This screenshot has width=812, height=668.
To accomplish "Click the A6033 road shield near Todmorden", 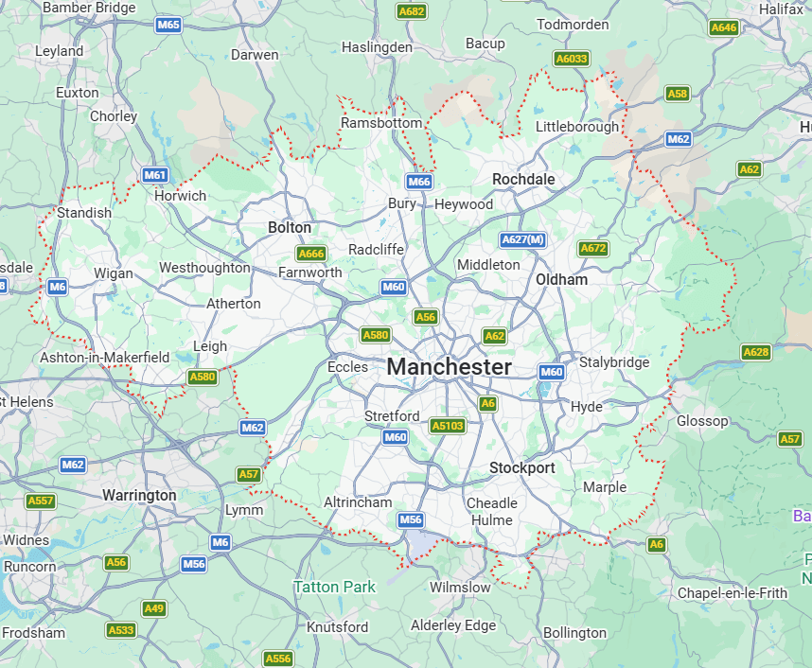I will 572,59.
